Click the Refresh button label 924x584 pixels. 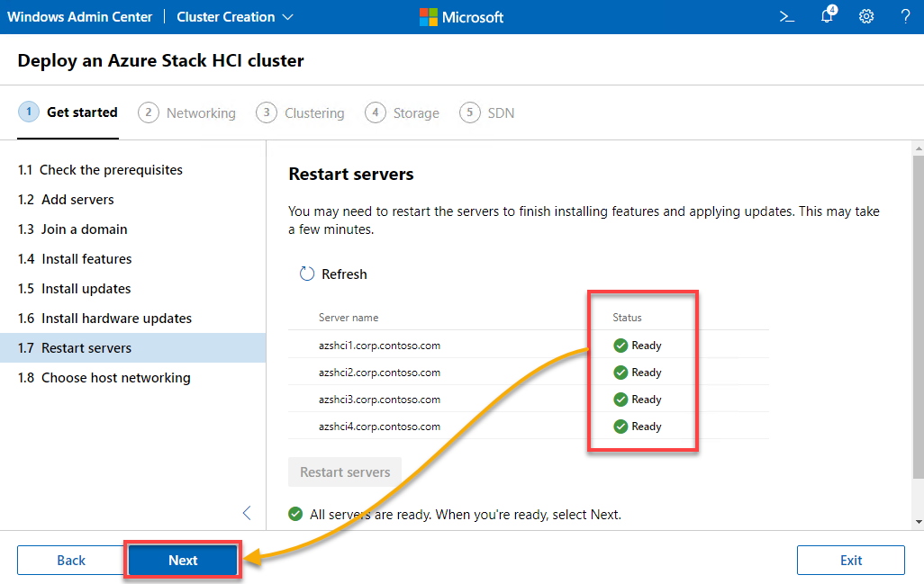(x=344, y=274)
